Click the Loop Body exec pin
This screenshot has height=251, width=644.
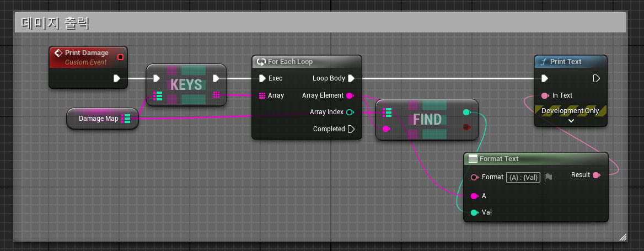click(351, 78)
